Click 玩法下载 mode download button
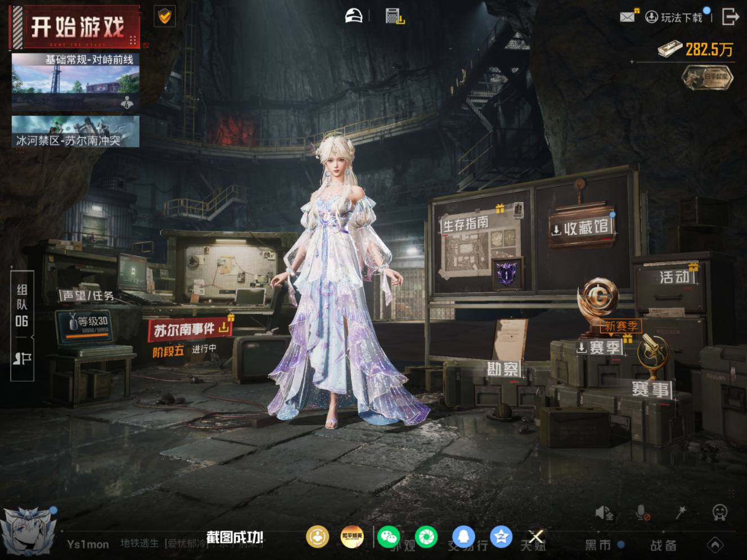The height and width of the screenshot is (560, 747). pyautogui.click(x=674, y=17)
